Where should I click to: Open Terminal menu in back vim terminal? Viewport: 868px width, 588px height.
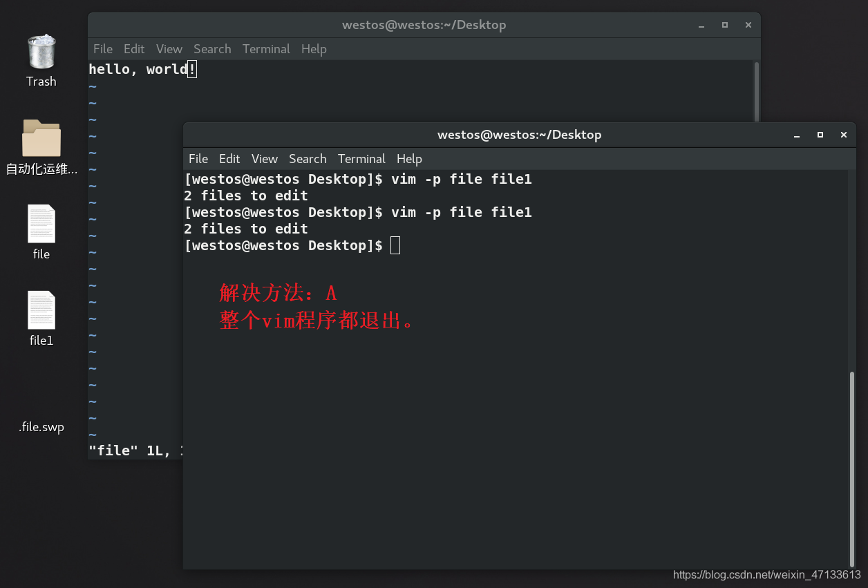tap(266, 49)
